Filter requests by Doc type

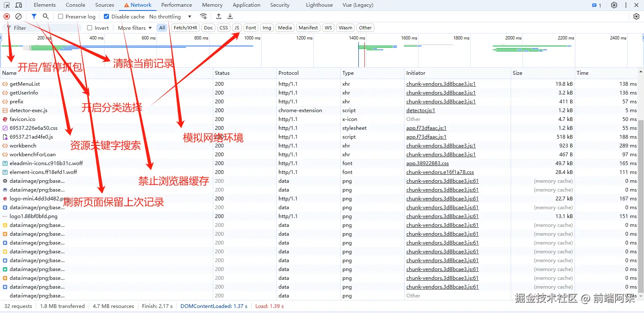tap(208, 28)
